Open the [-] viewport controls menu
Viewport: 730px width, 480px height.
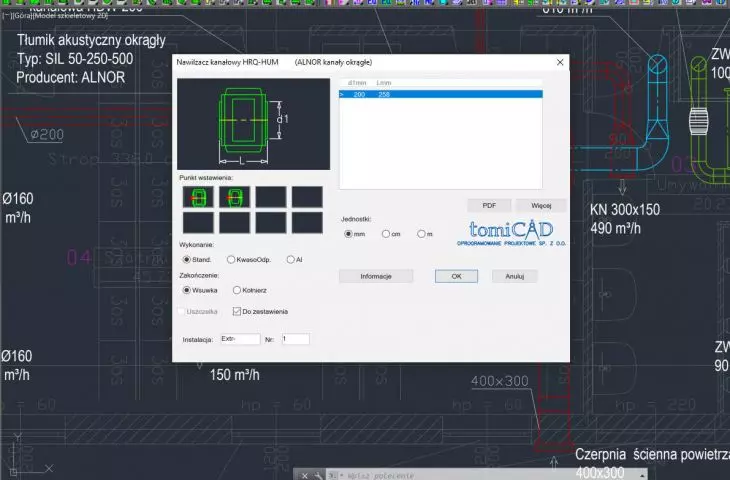(7, 15)
